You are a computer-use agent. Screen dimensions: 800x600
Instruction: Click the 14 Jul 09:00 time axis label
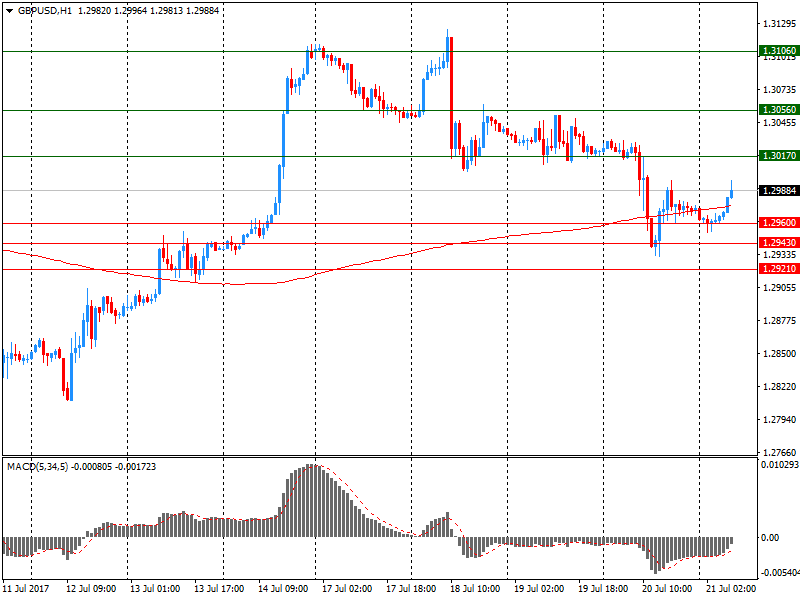[x=283, y=588]
